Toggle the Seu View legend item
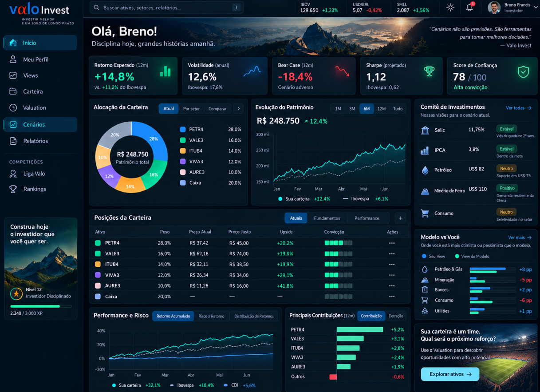540x392 pixels. [434, 256]
